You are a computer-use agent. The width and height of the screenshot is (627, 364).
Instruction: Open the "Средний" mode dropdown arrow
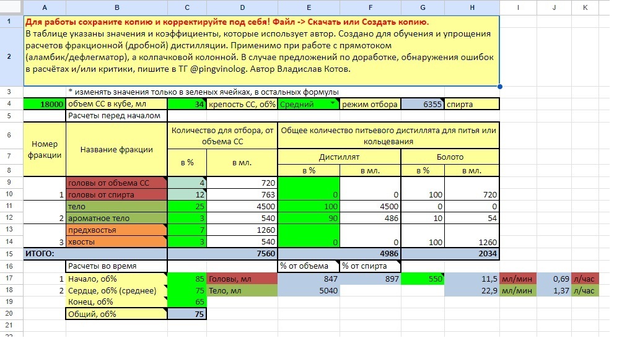click(333, 105)
